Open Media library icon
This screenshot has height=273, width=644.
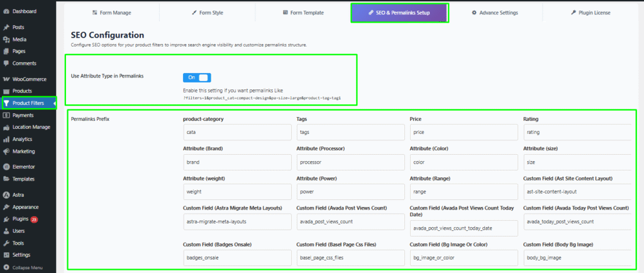6,40
